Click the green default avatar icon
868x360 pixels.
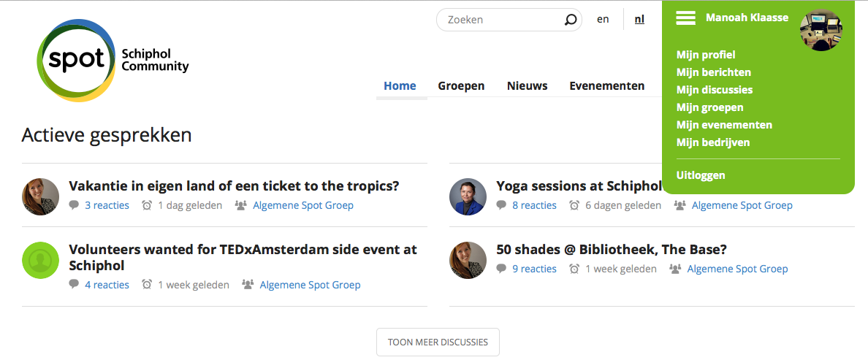click(40, 260)
